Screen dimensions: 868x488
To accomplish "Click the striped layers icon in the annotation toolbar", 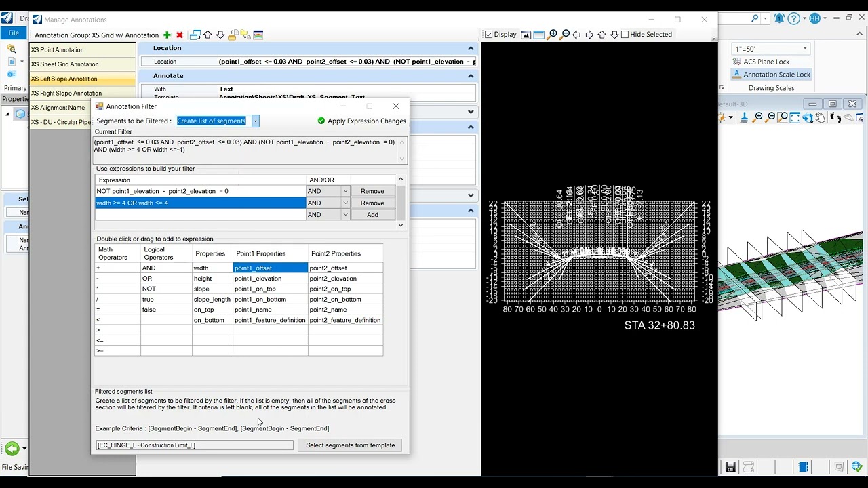I will (258, 35).
